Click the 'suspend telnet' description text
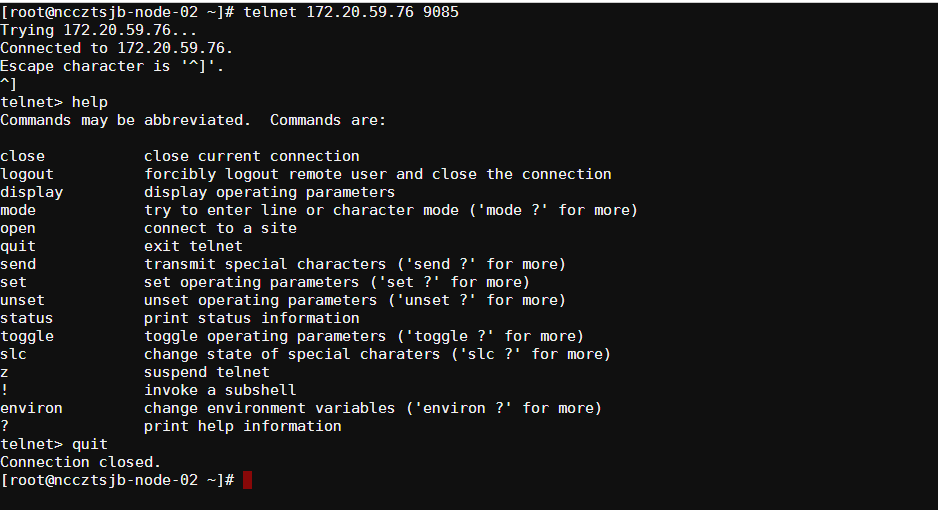 point(207,372)
